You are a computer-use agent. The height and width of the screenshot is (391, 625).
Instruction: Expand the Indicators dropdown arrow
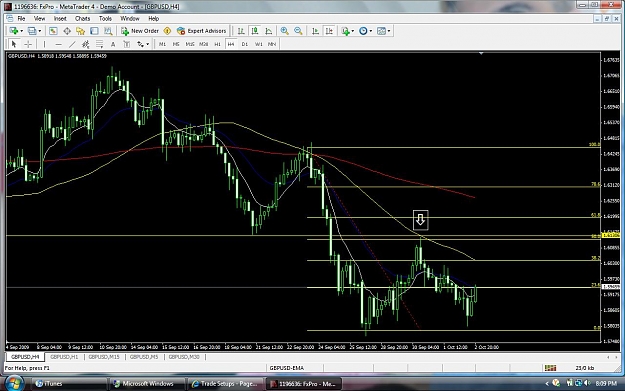(x=353, y=31)
